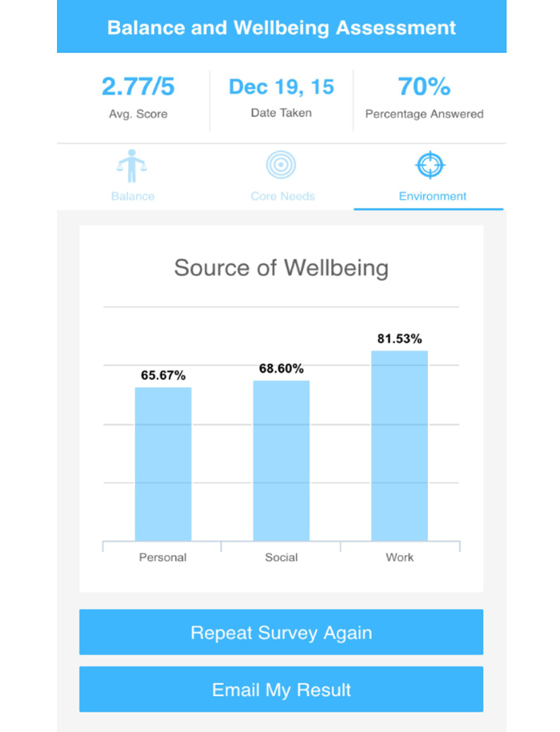Select the Dec 19, 15 date taken
560x732 pixels.
tap(282, 86)
